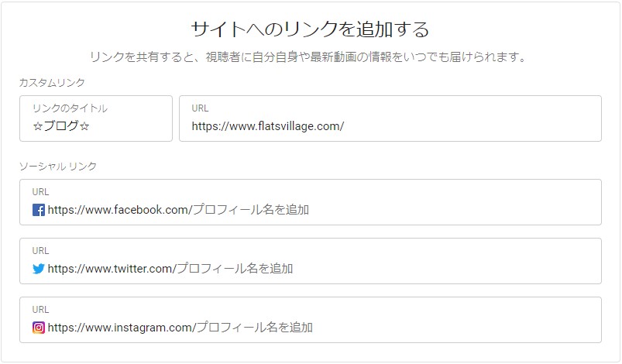This screenshot has height=364, width=622.
Task: Click URL label above Facebook address
Action: click(x=40, y=192)
